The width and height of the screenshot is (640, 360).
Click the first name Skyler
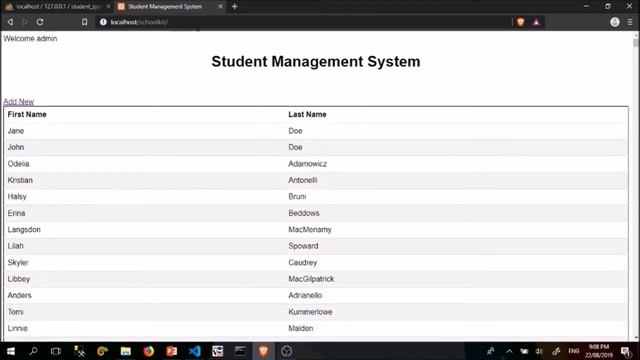coord(18,262)
